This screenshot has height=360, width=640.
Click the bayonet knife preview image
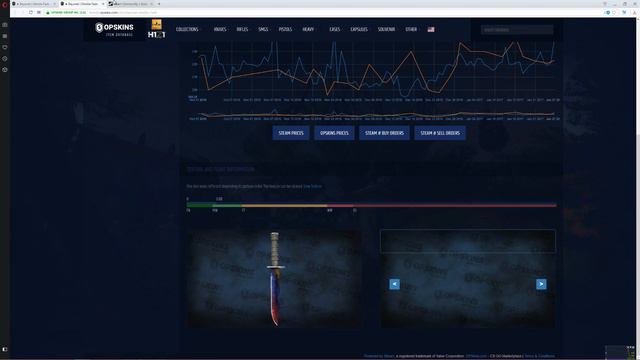click(274, 279)
